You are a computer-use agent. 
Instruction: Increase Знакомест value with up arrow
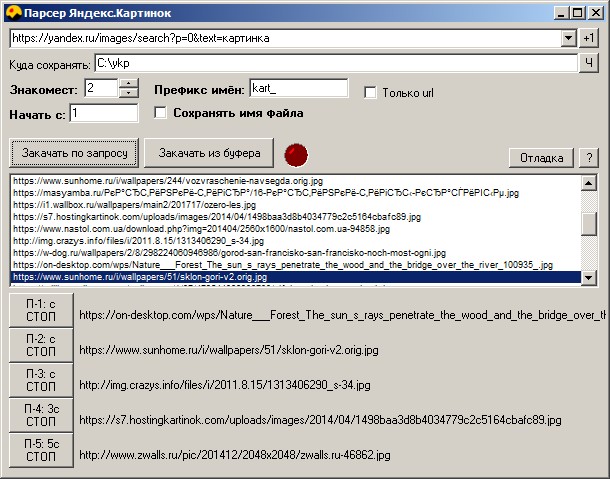(128, 83)
